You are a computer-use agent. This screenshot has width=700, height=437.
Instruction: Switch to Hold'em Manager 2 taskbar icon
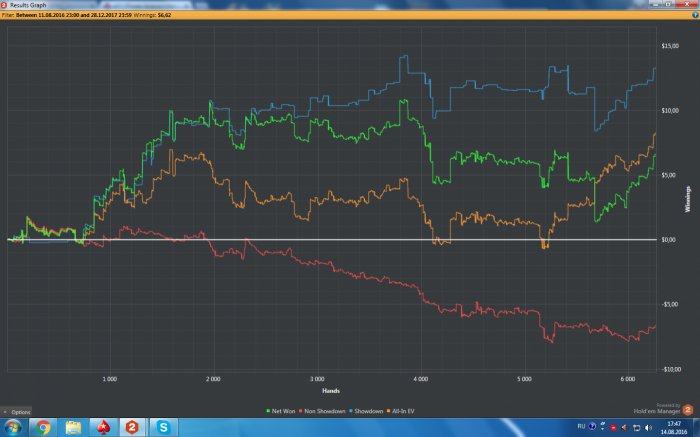coord(132,428)
